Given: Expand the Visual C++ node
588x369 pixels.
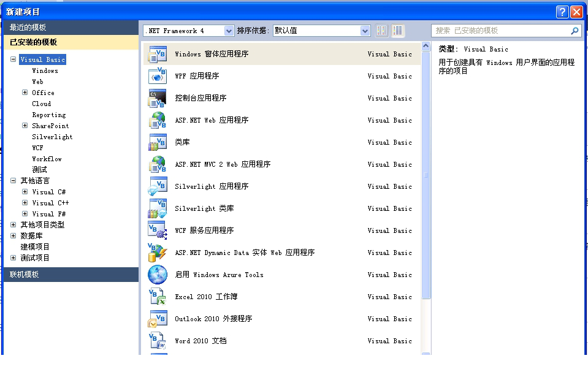Looking at the screenshot, I should point(25,202).
